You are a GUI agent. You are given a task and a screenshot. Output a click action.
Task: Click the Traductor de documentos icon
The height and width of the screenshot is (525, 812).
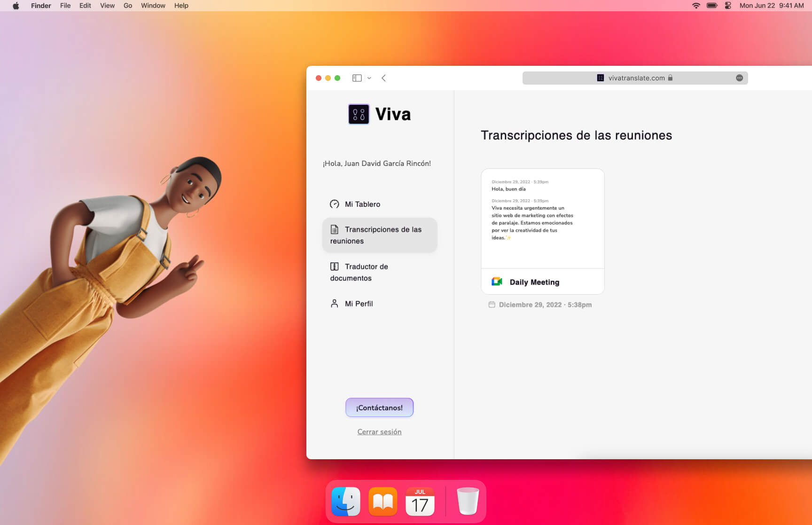click(x=334, y=266)
